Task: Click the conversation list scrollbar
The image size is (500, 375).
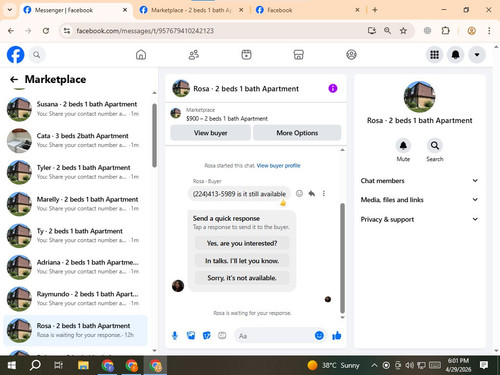Action: pyautogui.click(x=154, y=135)
